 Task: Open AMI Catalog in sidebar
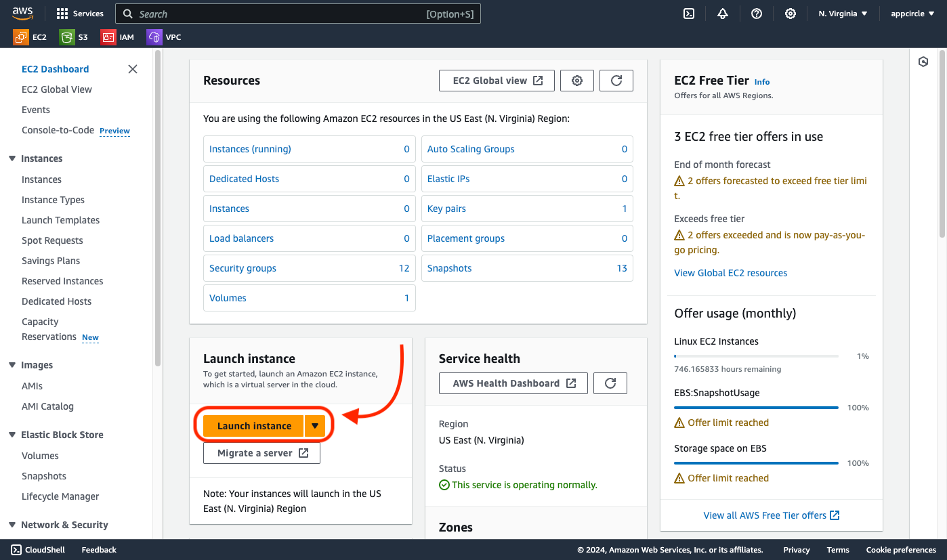tap(47, 406)
